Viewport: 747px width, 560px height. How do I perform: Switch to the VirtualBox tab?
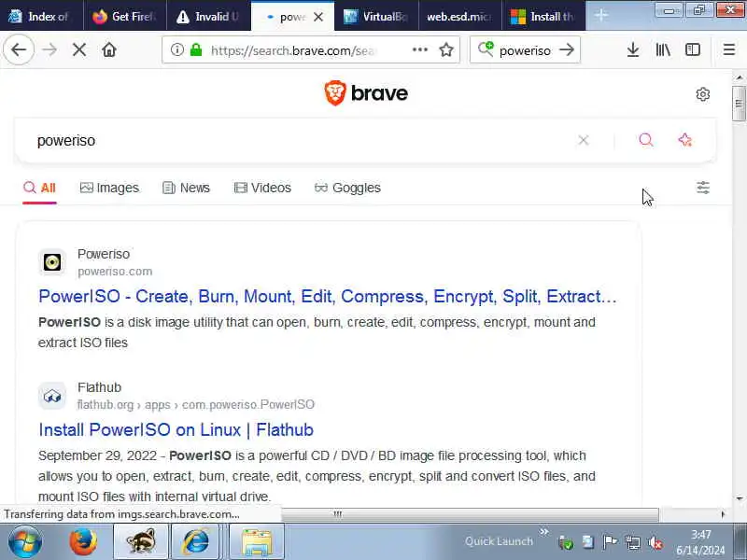[376, 16]
